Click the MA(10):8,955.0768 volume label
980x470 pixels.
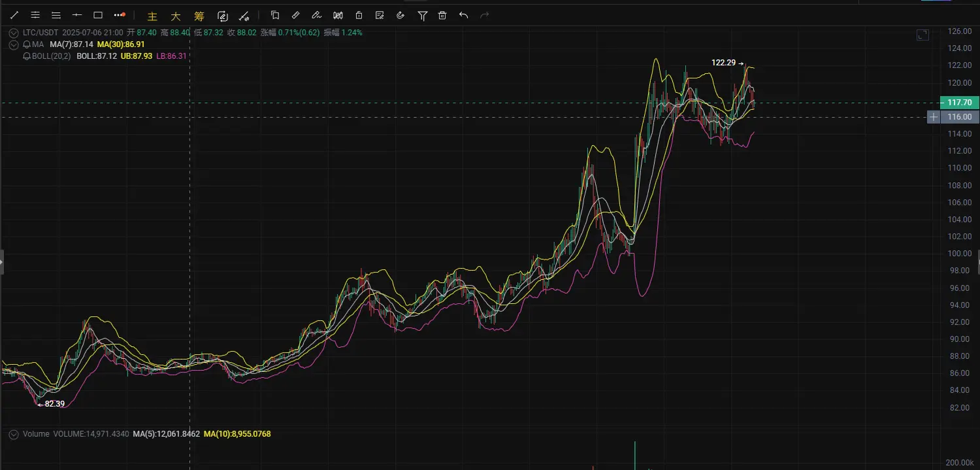coord(237,434)
